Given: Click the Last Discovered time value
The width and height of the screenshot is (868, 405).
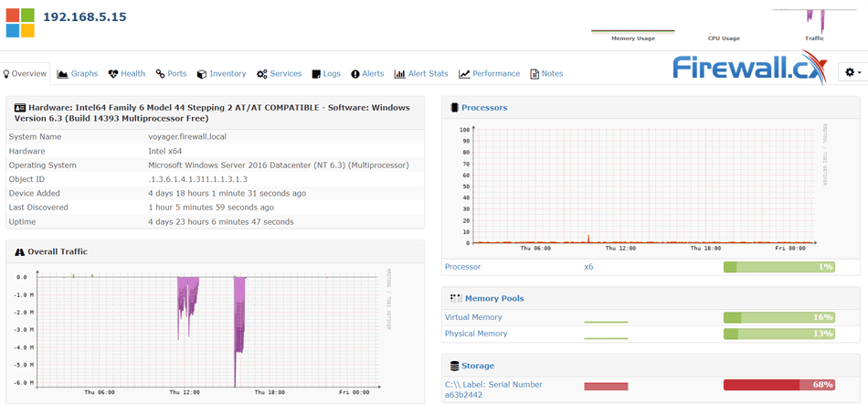Looking at the screenshot, I should tap(211, 208).
